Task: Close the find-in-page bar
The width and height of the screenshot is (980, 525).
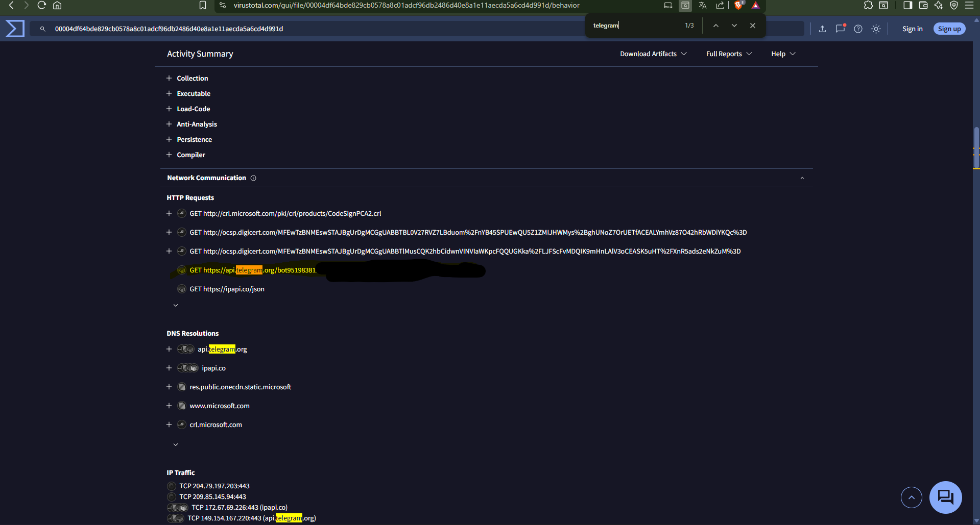Action: [x=753, y=26]
